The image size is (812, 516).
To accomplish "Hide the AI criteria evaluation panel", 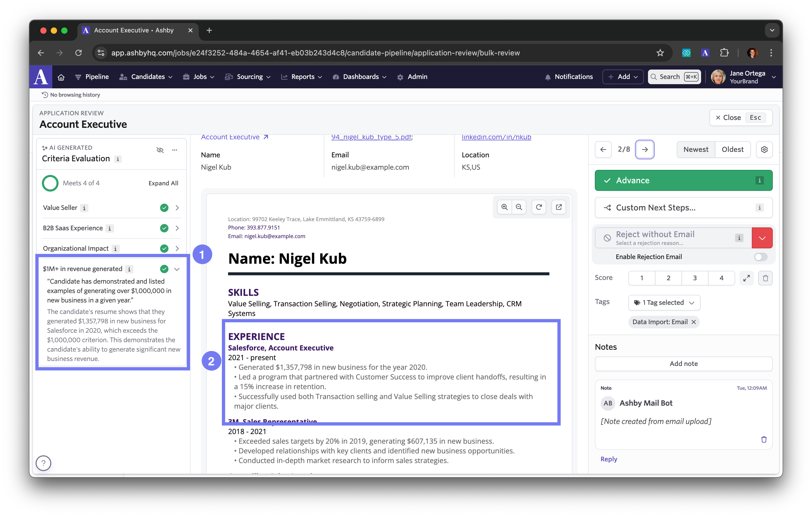I will pyautogui.click(x=160, y=150).
